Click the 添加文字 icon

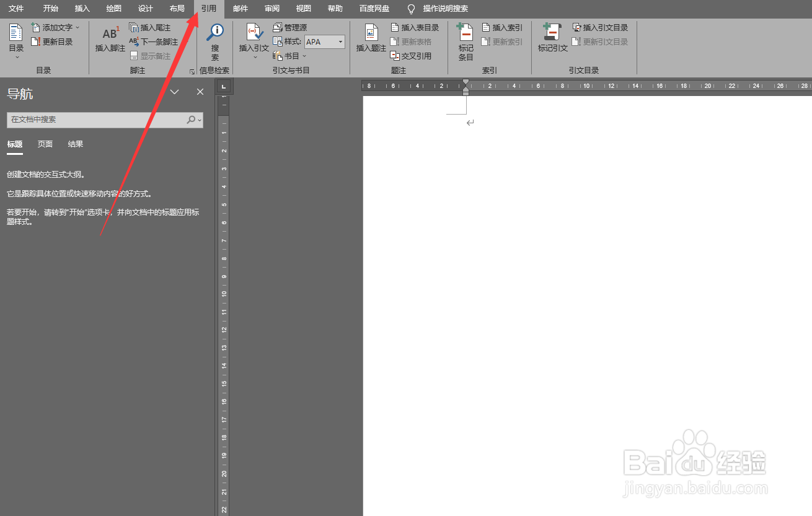click(36, 27)
